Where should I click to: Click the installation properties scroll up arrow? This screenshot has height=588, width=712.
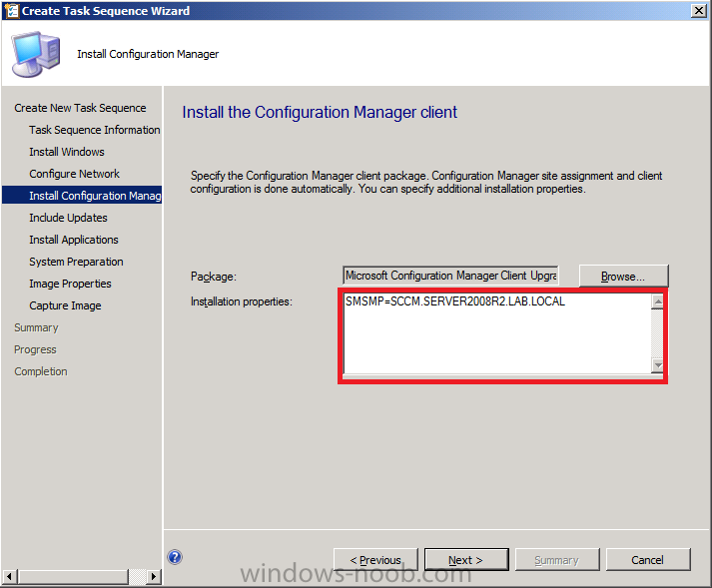pyautogui.click(x=657, y=301)
